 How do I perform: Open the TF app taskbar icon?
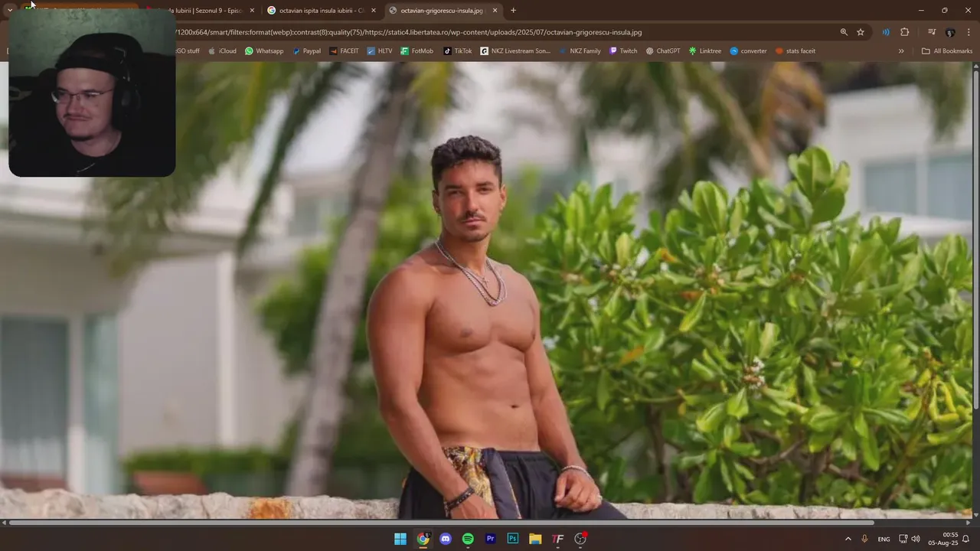[x=558, y=539]
